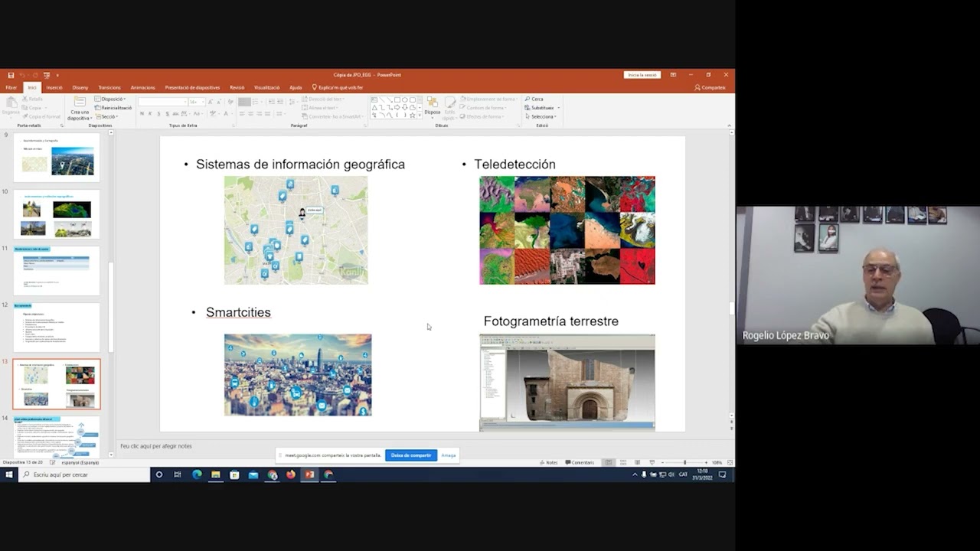Collapse the ribbon with the chevron arrow
The image size is (980, 551).
[729, 125]
